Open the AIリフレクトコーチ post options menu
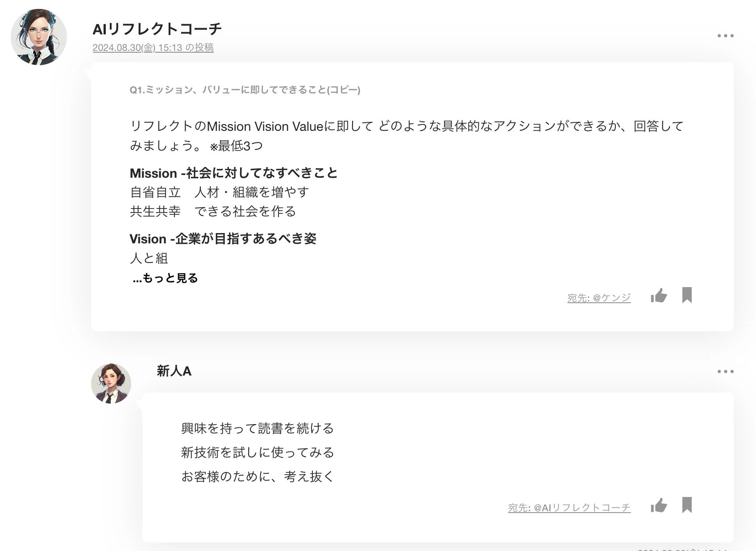This screenshot has width=756, height=551. tap(725, 36)
